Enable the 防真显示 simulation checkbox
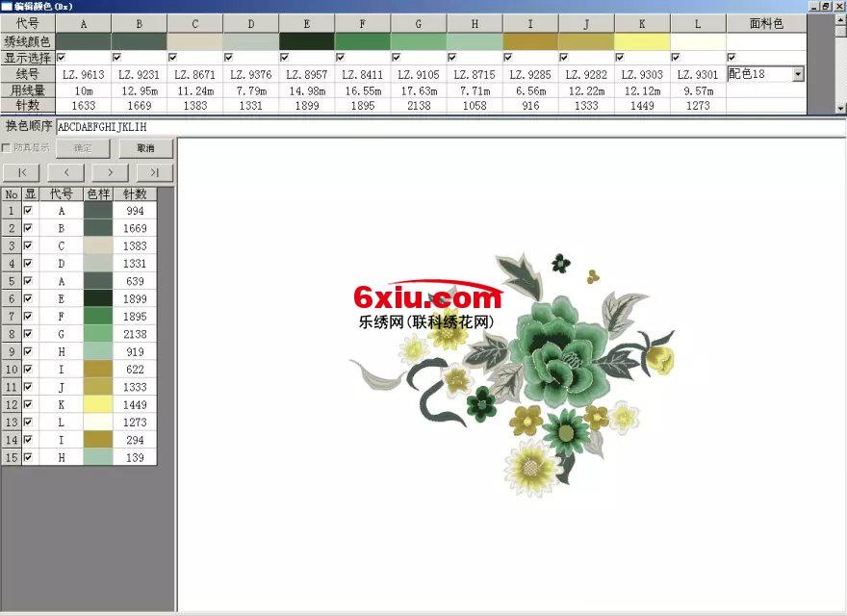847x616 pixels. (x=8, y=148)
